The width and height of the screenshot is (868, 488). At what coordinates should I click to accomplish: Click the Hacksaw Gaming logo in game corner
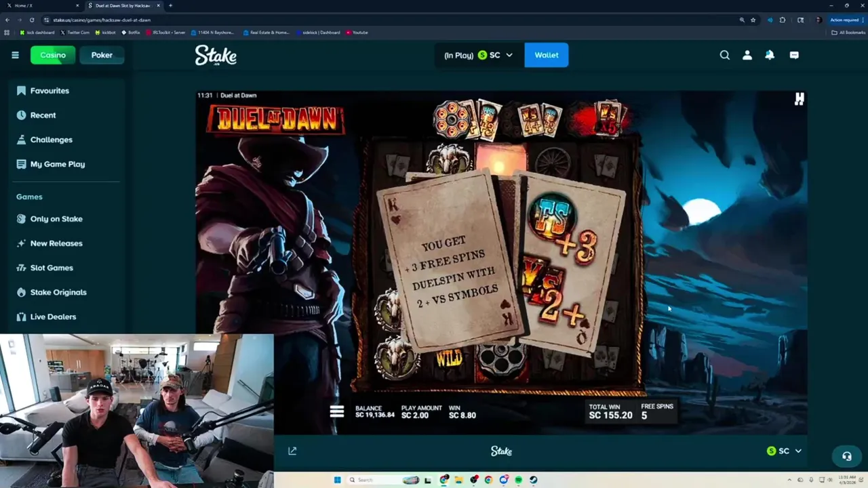[x=800, y=100]
